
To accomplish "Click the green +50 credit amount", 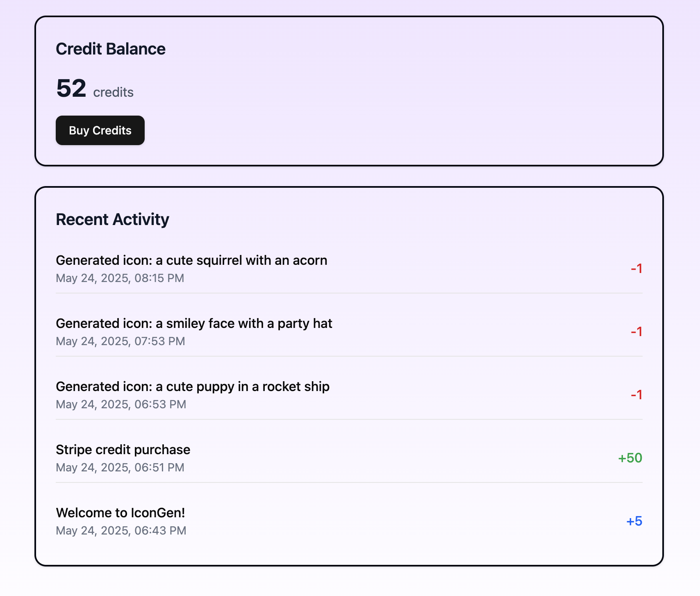I will click(x=630, y=458).
